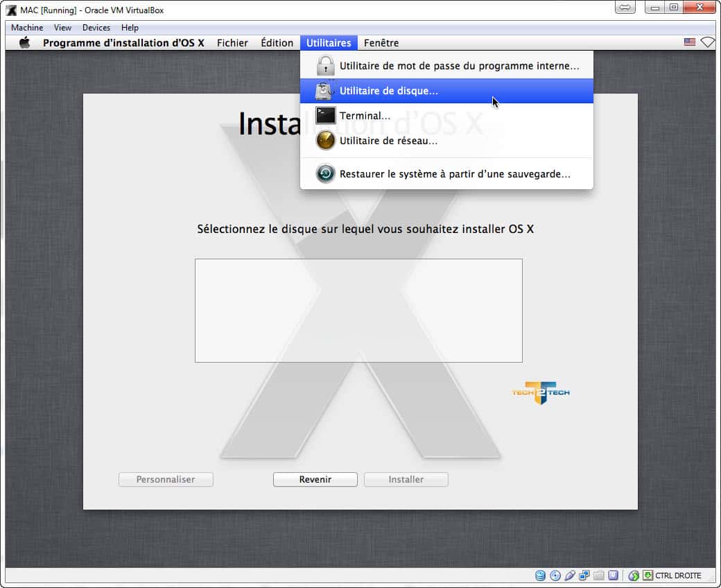Click the padlock icon for firmware password utility

(x=326, y=65)
